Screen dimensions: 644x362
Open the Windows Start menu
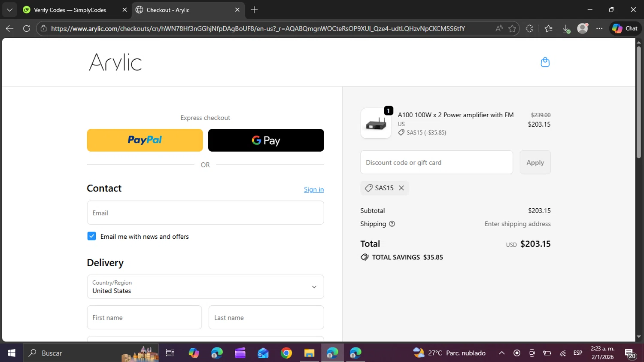[12, 353]
